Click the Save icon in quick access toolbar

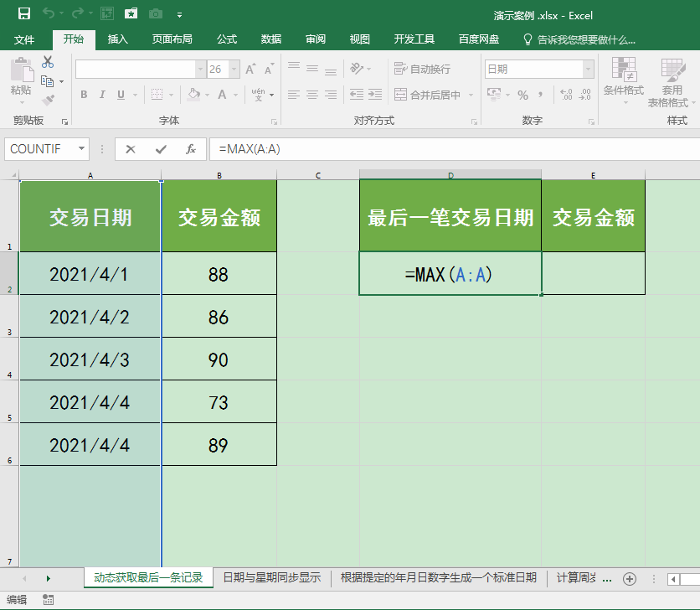(x=24, y=14)
